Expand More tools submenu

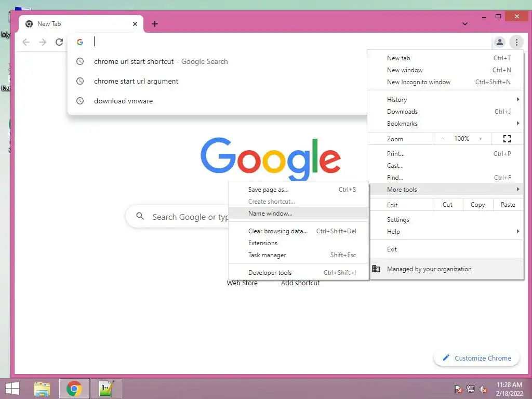click(445, 189)
